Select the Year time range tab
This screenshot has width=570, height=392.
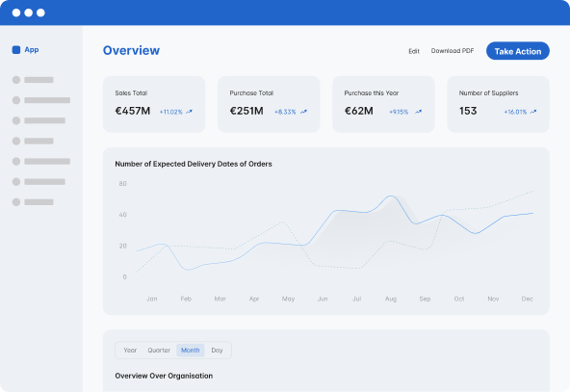point(130,351)
